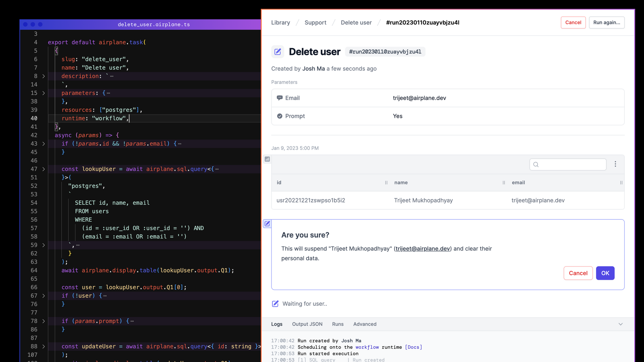This screenshot has height=362, width=644.
Task: Switch to the Output JSON tab
Action: tap(307, 324)
